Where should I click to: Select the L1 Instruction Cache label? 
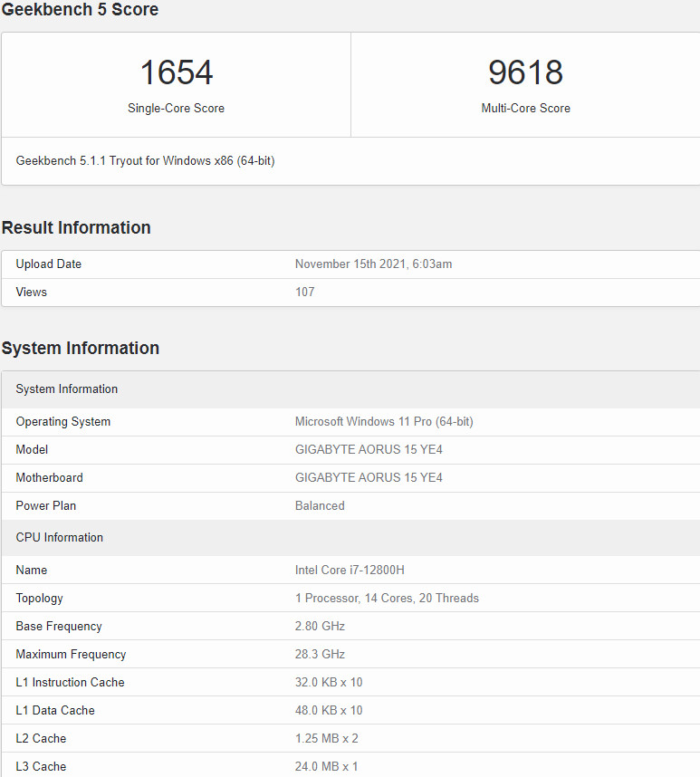70,682
